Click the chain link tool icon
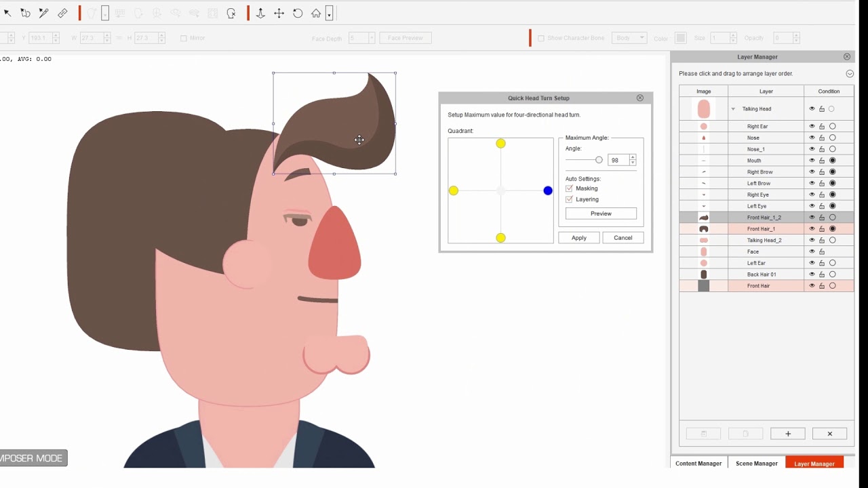The width and height of the screenshot is (868, 488). click(x=62, y=13)
